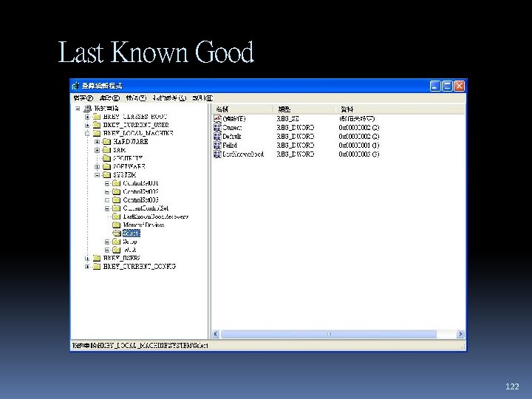The width and height of the screenshot is (532, 399).
Task: Expand the WPA key
Action: [x=107, y=250]
